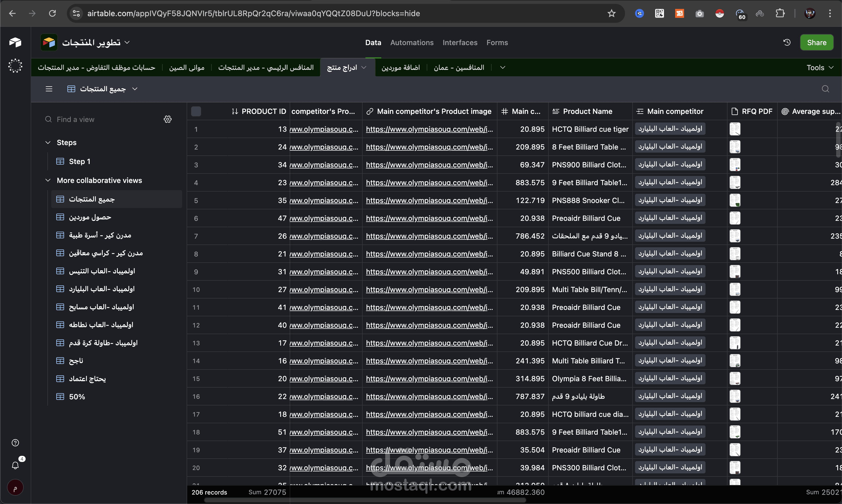Click the Product Name cell "Multi Table Billiard T..."

(590, 361)
